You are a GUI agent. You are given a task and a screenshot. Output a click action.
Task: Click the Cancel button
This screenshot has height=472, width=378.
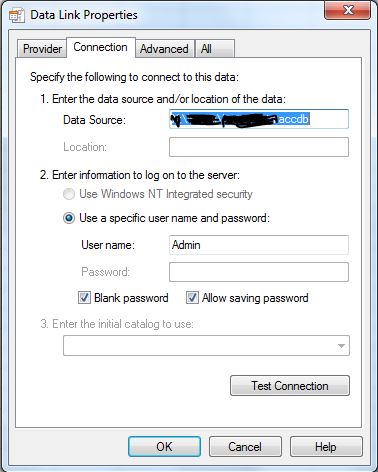(x=245, y=447)
